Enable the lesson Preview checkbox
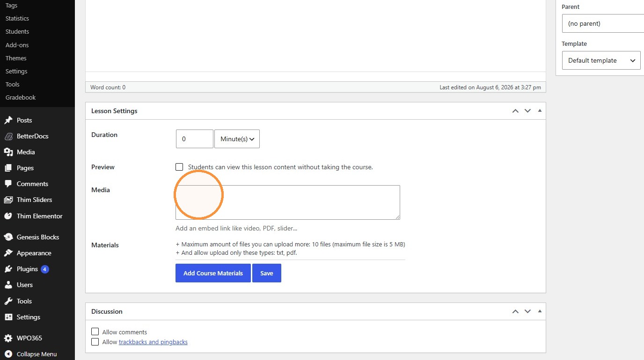 click(179, 167)
